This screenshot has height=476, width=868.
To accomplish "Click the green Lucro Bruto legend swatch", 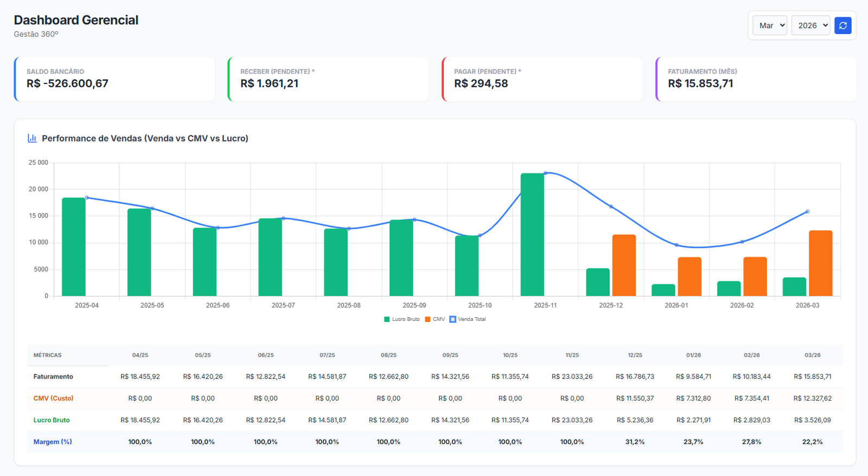I will point(387,319).
